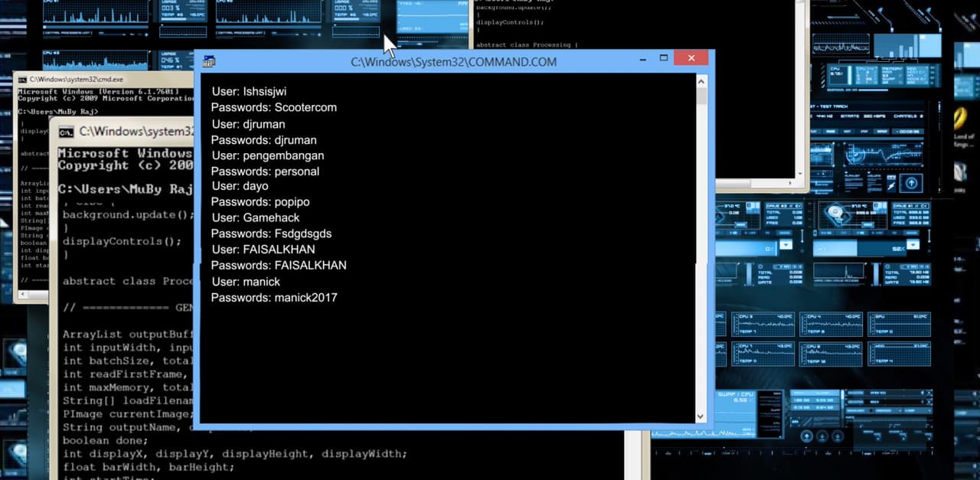Click the large front cmd.exe window icon
The image size is (980, 480).
click(x=67, y=132)
